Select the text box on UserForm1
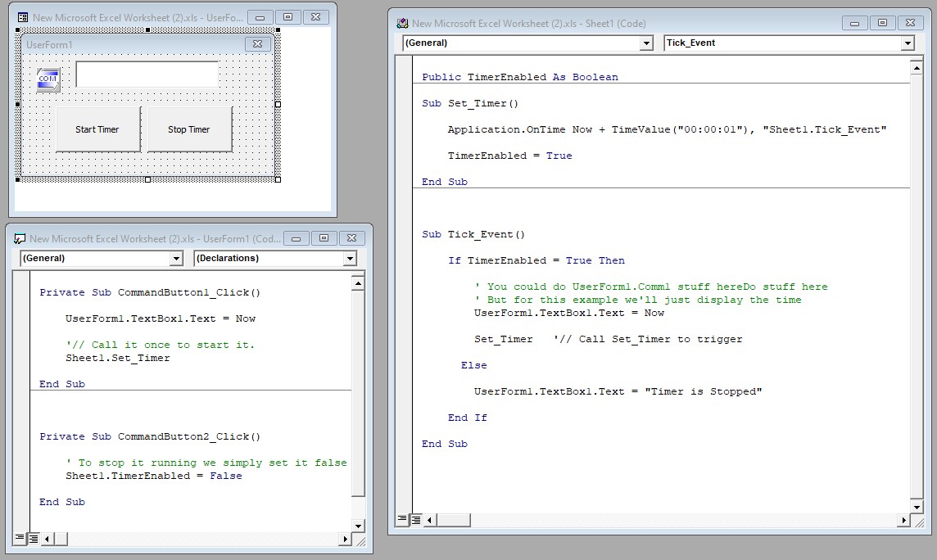This screenshot has width=937, height=560. pos(147,74)
